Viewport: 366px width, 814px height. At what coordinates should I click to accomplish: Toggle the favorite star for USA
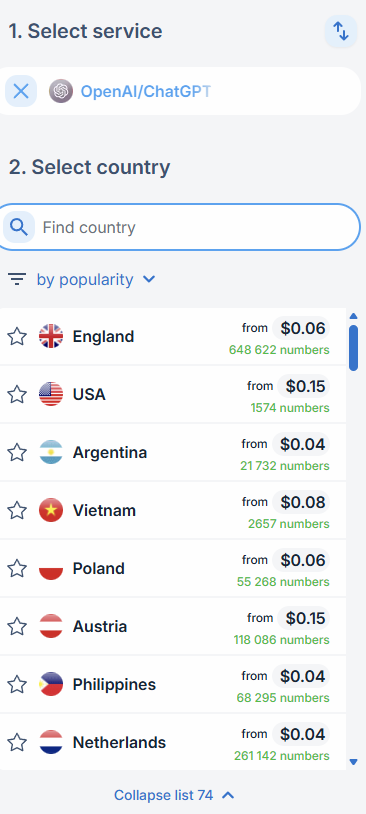(x=17, y=395)
